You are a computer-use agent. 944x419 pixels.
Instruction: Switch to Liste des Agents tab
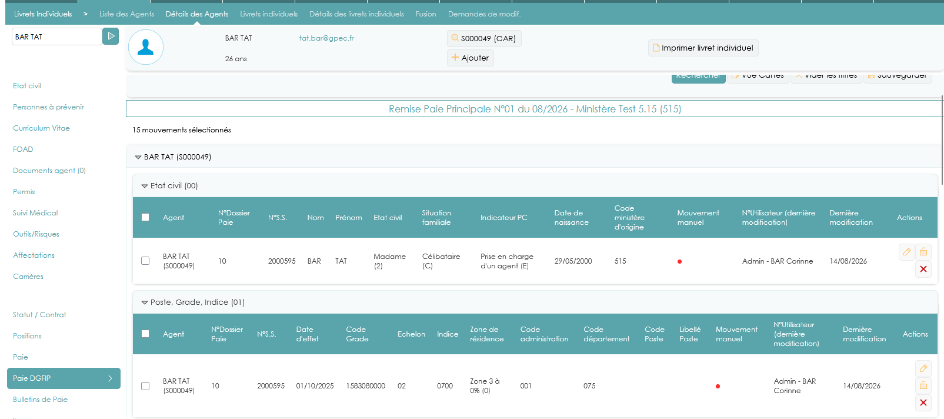click(126, 14)
